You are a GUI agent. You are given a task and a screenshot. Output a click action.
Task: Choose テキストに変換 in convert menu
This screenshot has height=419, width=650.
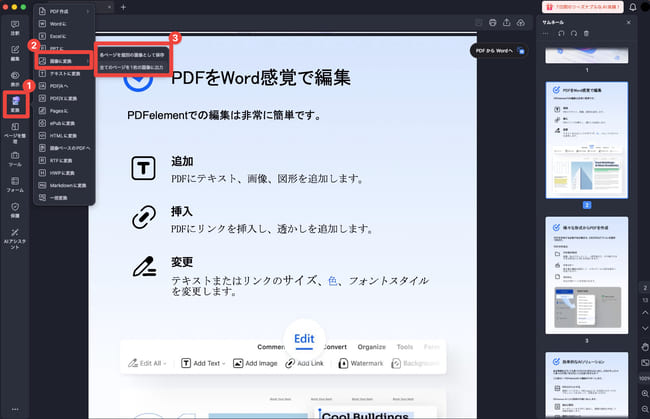tap(64, 73)
